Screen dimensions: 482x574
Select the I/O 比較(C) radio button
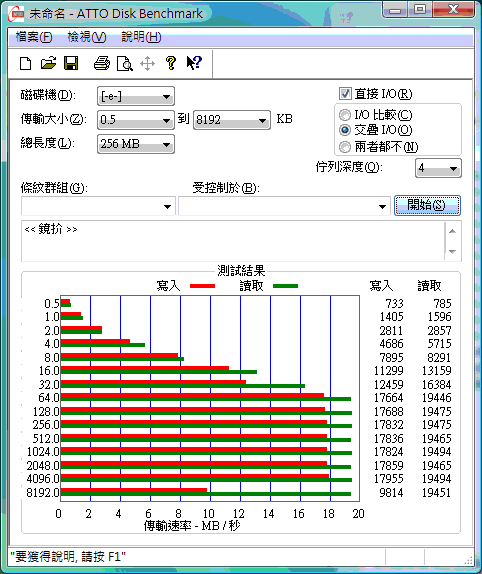coord(344,115)
